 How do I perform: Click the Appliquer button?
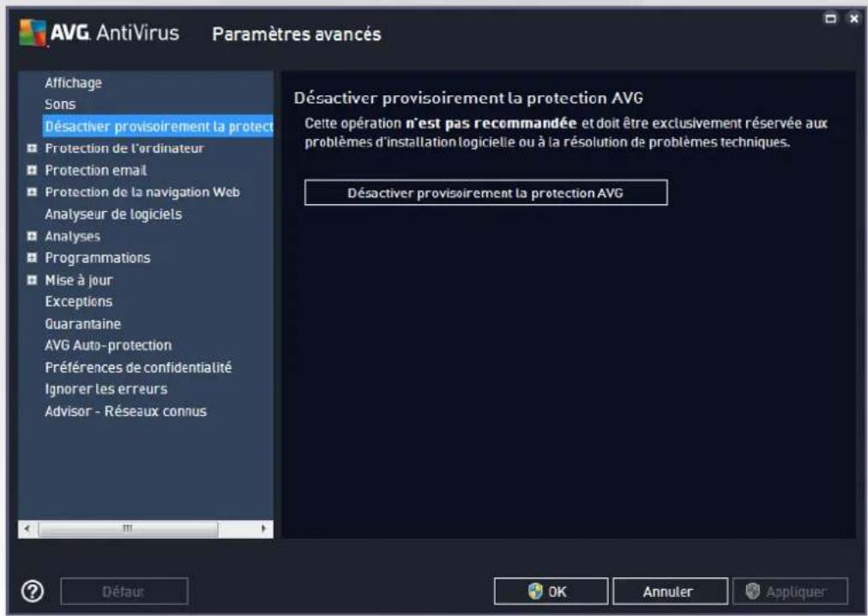(790, 591)
